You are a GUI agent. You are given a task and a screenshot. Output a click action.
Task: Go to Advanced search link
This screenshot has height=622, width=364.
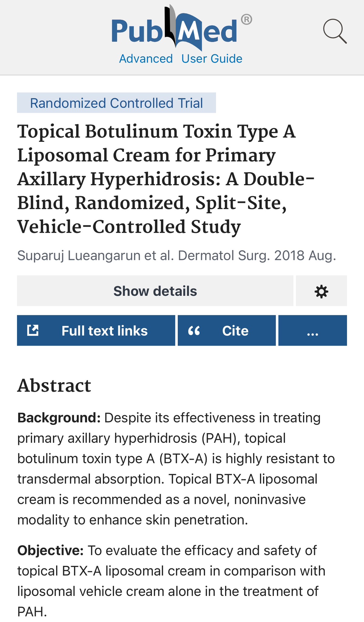(x=146, y=59)
